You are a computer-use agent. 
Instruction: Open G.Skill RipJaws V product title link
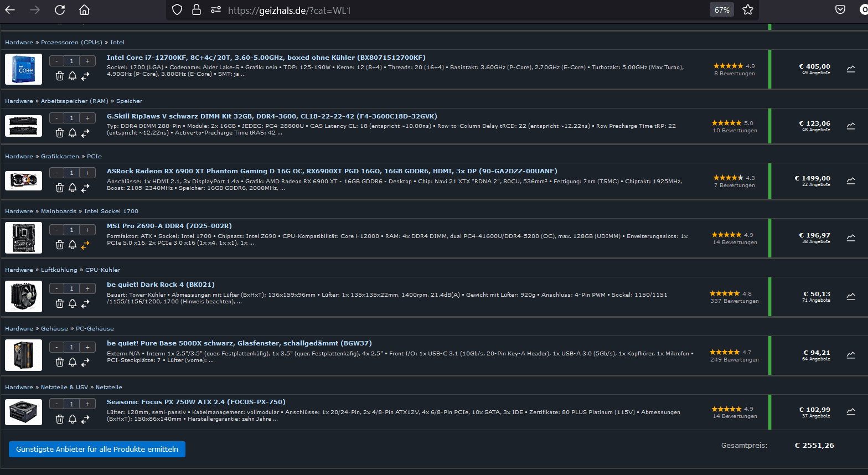(x=272, y=116)
